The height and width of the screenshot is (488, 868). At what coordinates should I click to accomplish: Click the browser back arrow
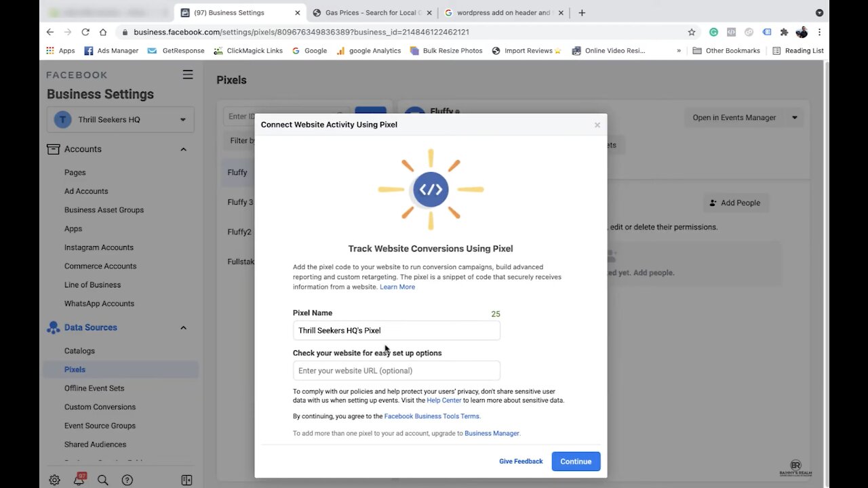[50, 32]
